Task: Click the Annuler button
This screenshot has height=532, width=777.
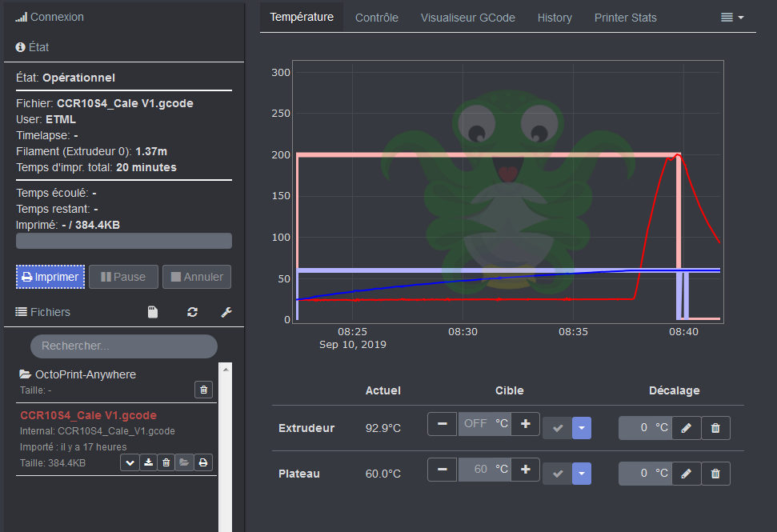Action: 197,277
